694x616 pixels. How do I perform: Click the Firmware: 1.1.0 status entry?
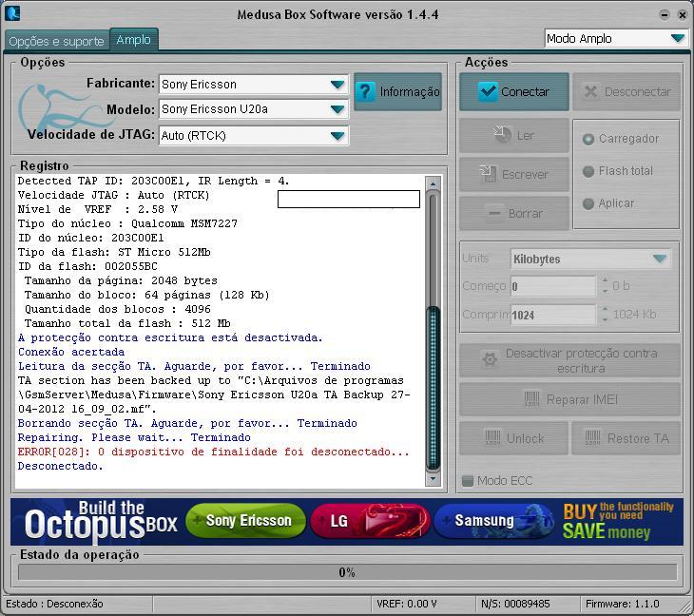point(623,604)
